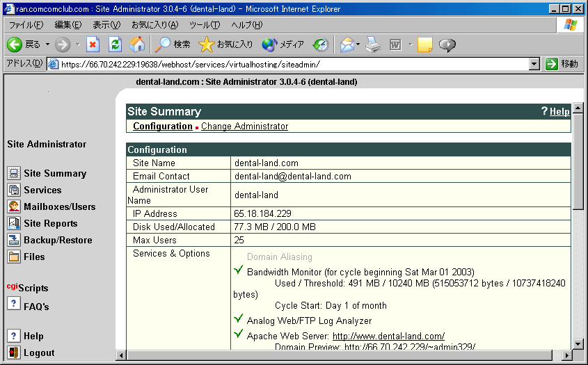Click the horizontal scrollbar thumb

point(340,355)
